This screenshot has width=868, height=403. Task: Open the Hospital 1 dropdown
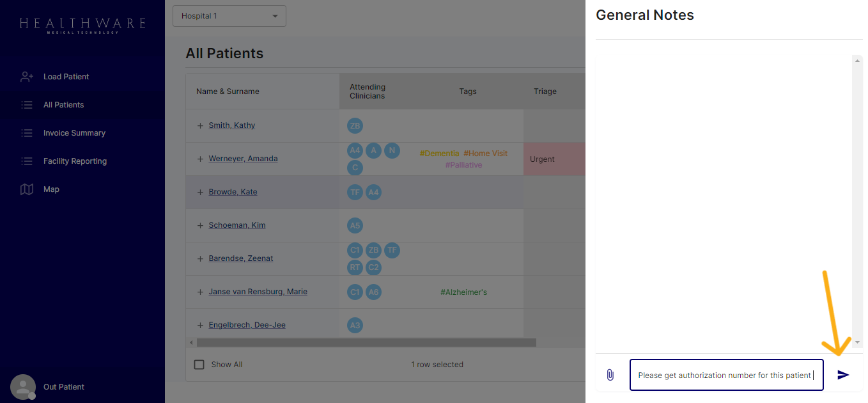coord(229,16)
